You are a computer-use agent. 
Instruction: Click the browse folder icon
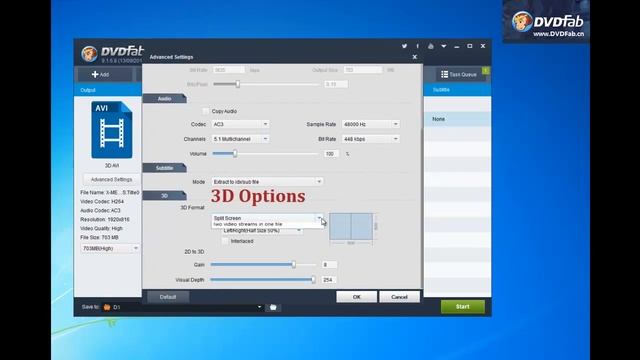point(273,307)
